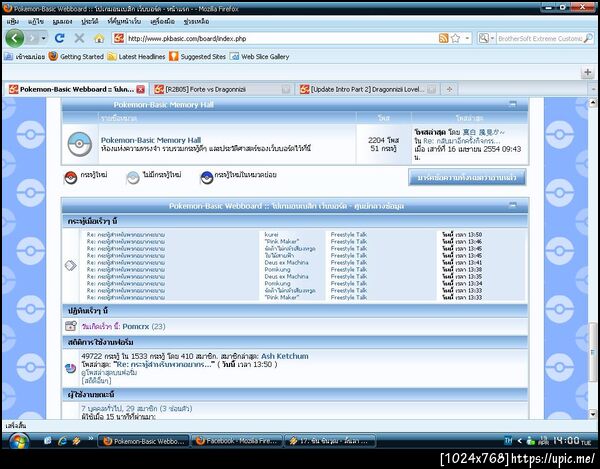Click the Forward navigation arrow

click(x=32, y=38)
